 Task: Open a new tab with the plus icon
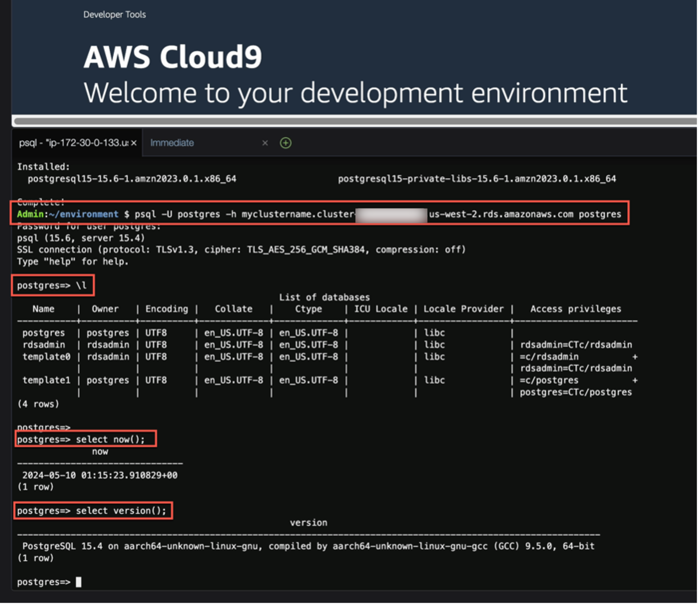click(x=286, y=143)
